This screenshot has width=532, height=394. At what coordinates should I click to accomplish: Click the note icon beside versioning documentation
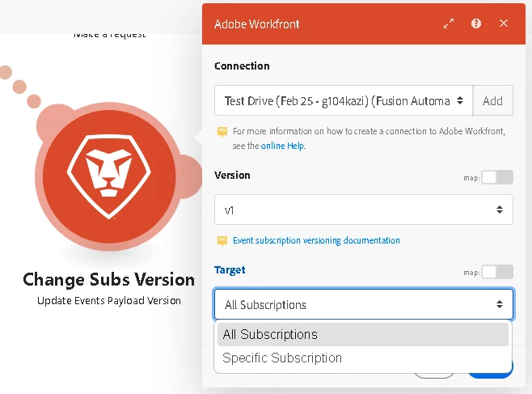coord(222,241)
